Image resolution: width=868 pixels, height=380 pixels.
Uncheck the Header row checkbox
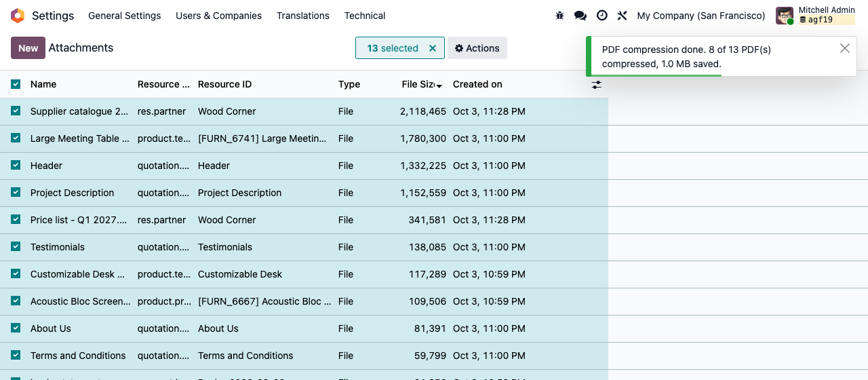tap(16, 165)
